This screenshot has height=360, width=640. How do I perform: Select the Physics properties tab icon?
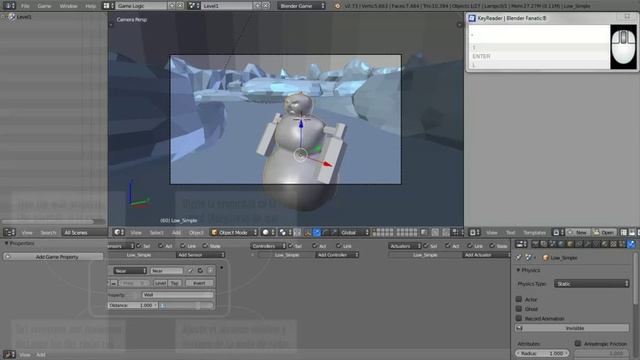pyautogui.click(x=631, y=244)
